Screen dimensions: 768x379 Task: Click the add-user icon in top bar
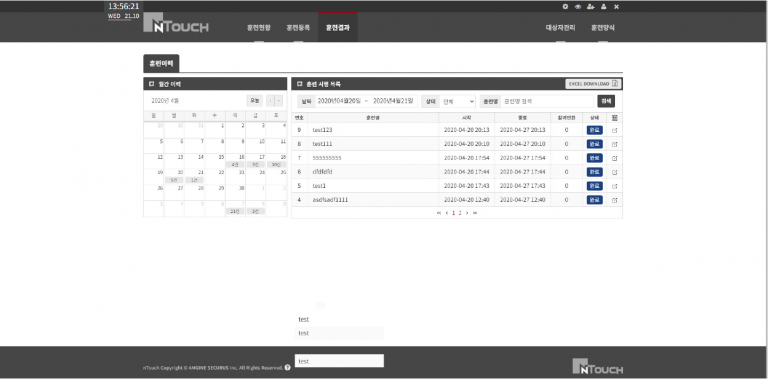tap(591, 7)
